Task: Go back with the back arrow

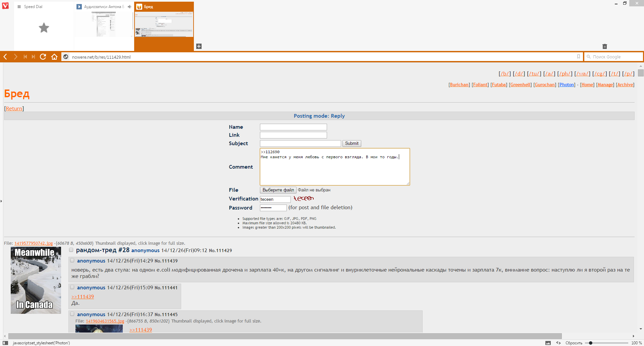Action: (x=5, y=57)
